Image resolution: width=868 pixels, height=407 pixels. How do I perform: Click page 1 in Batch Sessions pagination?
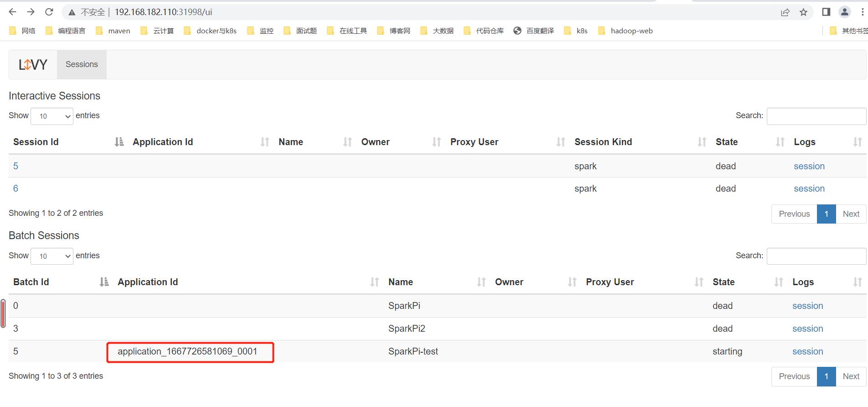pos(827,376)
